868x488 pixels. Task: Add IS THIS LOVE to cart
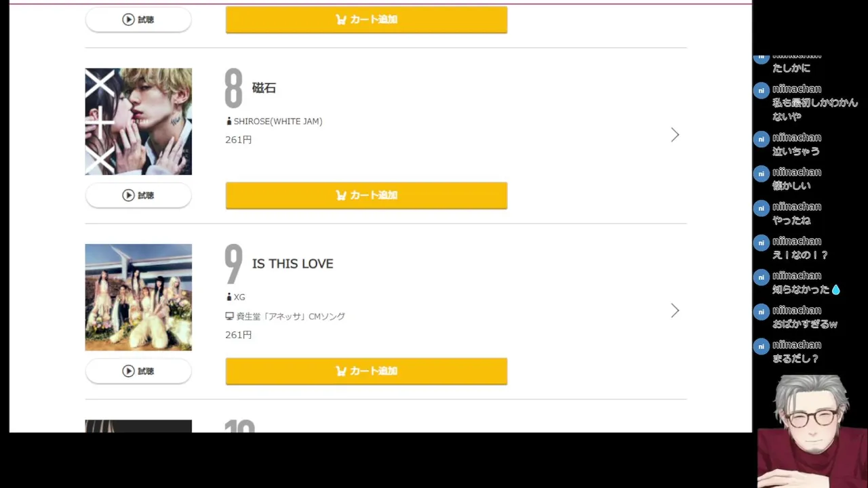366,371
